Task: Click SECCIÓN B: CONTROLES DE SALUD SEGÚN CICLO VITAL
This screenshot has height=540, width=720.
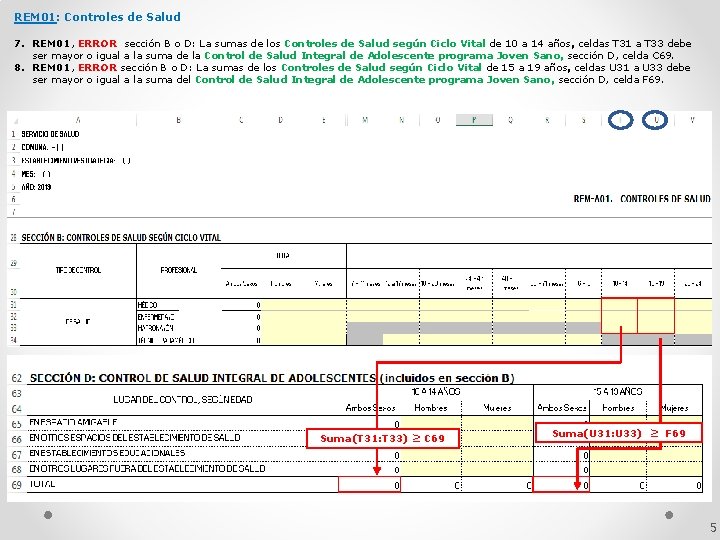Action: (121, 237)
